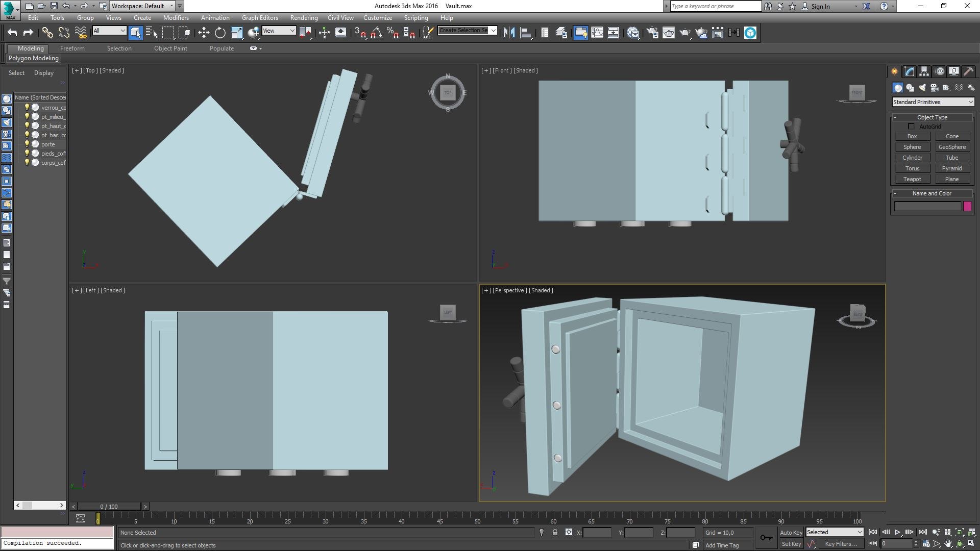Image resolution: width=980 pixels, height=551 pixels.
Task: Open the Material Editor
Action: [633, 33]
